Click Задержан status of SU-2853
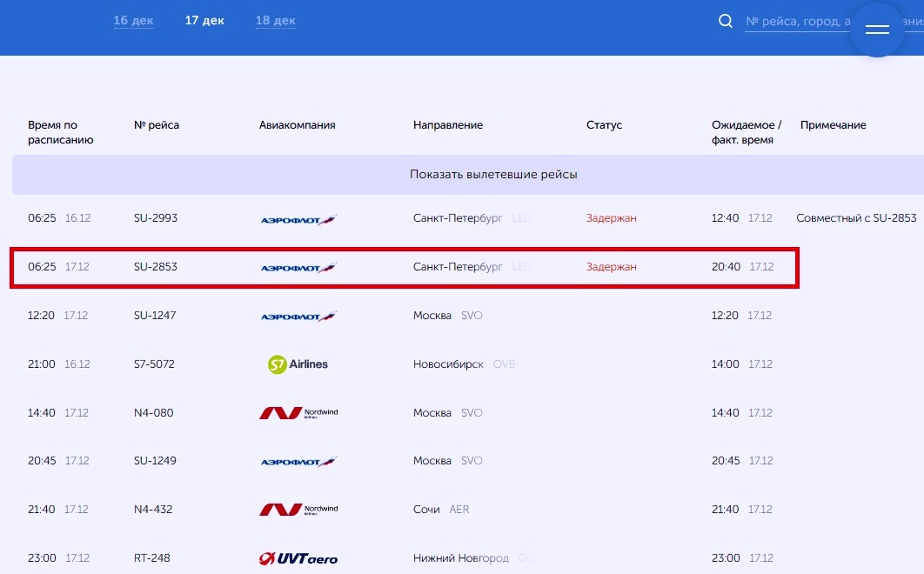The height and width of the screenshot is (574, 924). (611, 267)
